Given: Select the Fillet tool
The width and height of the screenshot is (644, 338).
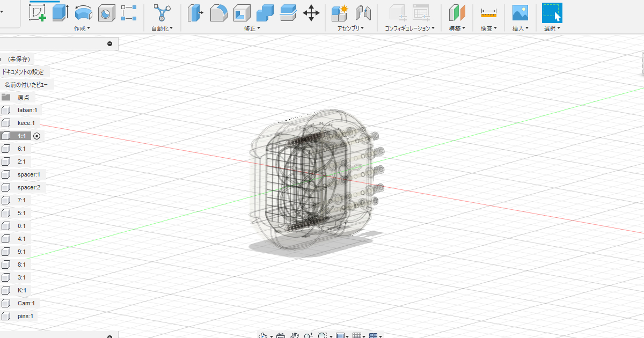Looking at the screenshot, I should [x=219, y=12].
